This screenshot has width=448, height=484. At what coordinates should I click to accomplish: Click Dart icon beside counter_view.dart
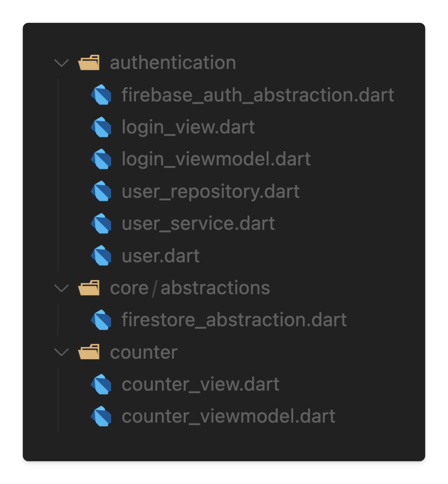point(101,384)
